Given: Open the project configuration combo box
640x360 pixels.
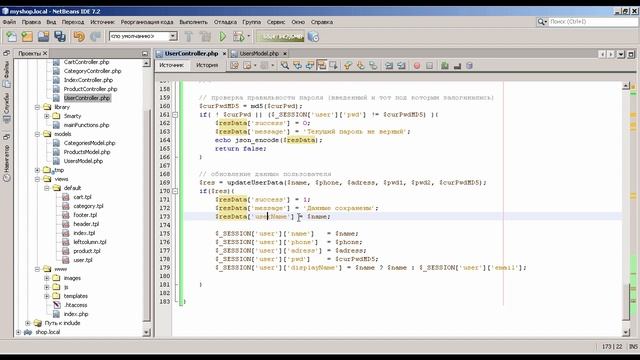Looking at the screenshot, I should [143, 36].
